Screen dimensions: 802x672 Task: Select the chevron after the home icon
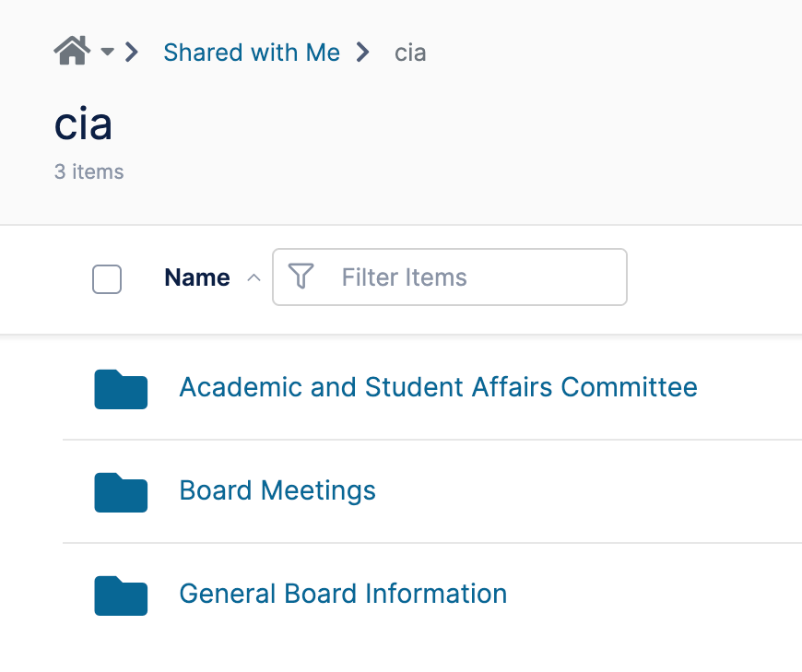[x=132, y=53]
